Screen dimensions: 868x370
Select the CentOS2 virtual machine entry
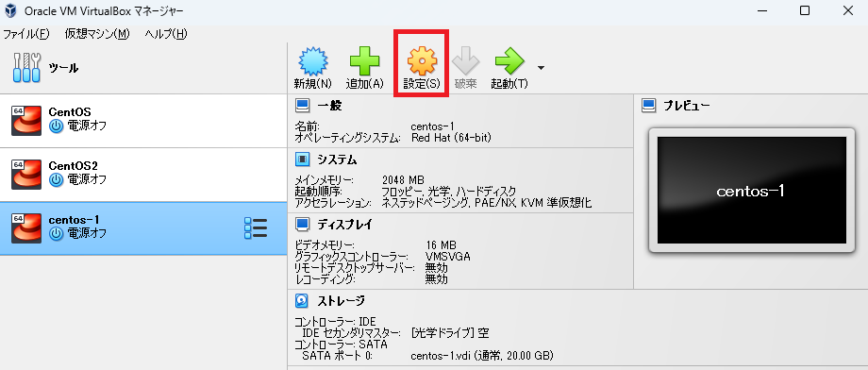[143, 175]
